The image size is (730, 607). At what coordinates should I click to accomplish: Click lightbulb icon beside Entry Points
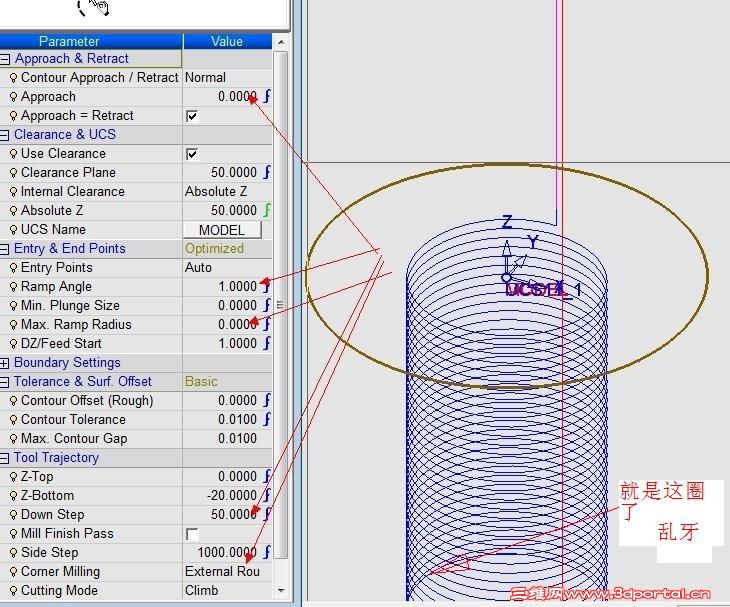click(x=14, y=268)
